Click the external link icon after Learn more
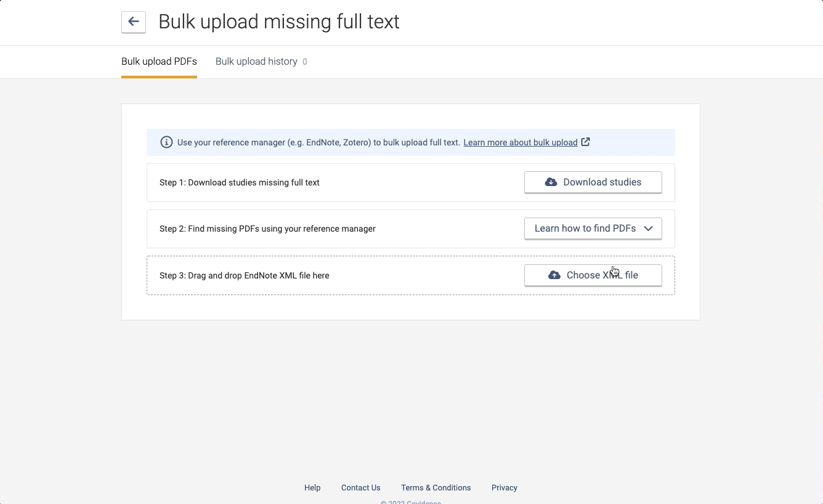The image size is (823, 504). pyautogui.click(x=586, y=142)
